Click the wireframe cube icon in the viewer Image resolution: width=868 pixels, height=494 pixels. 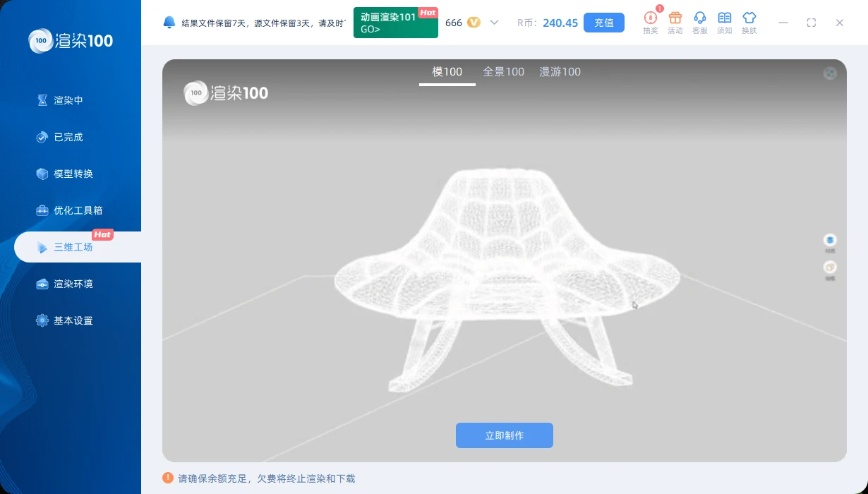[x=830, y=267]
